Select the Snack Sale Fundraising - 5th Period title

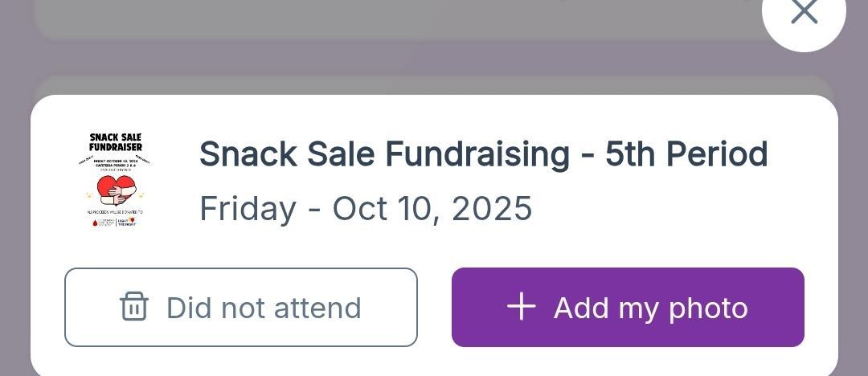click(483, 153)
